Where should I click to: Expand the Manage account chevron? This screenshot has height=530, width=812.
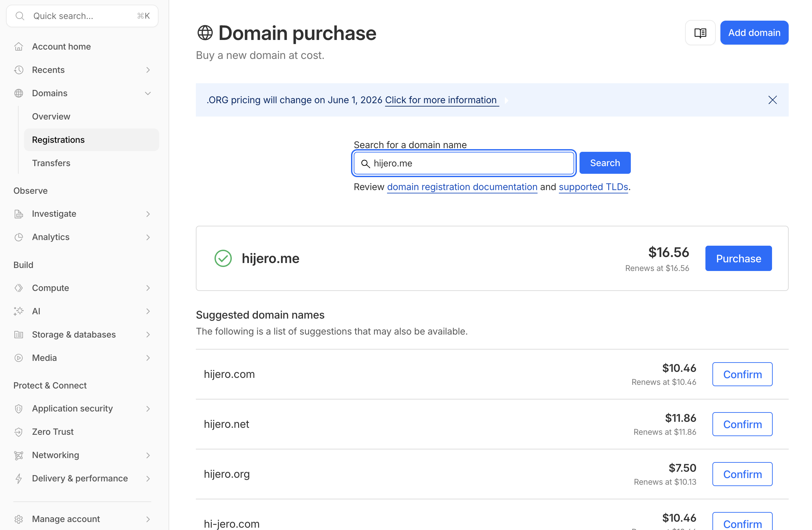click(x=148, y=519)
